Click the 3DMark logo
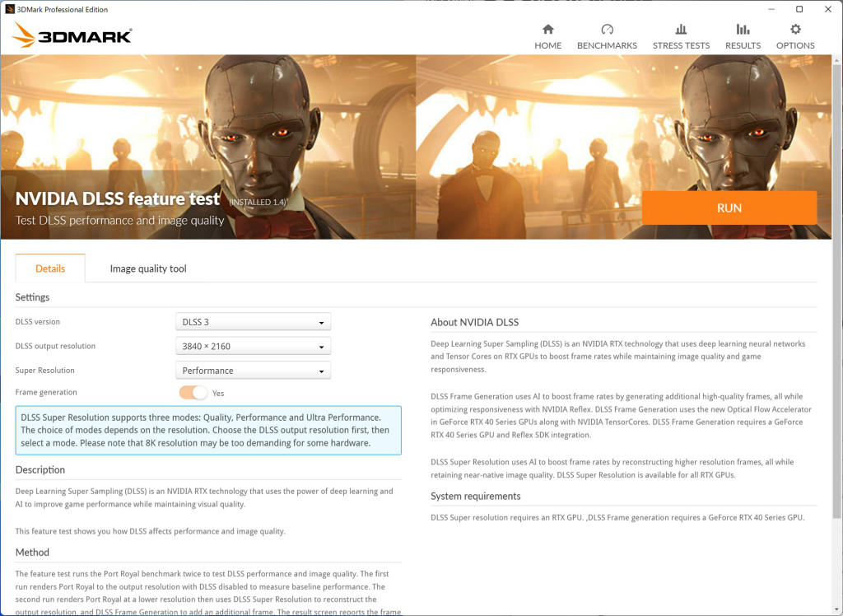The width and height of the screenshot is (843, 616). (72, 35)
